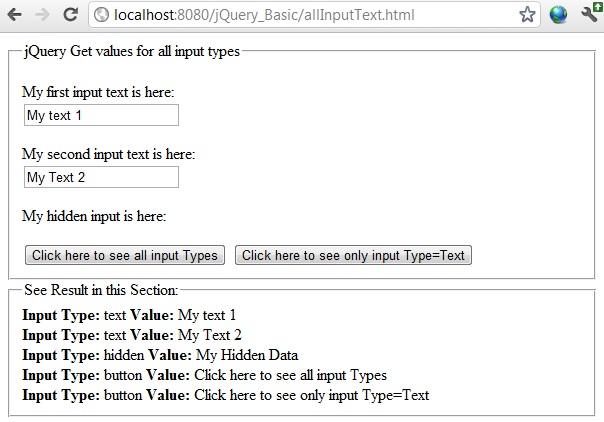Click the 'My hidden input is here:' label
The height and width of the screenshot is (422, 604).
click(94, 216)
